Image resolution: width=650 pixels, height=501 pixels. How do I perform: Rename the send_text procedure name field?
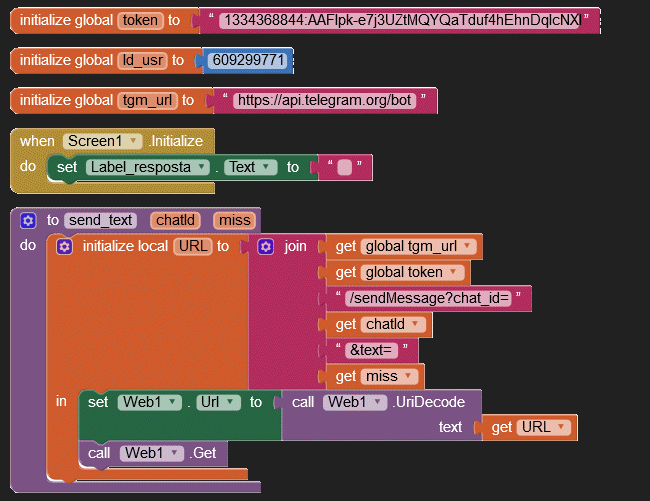pyautogui.click(x=101, y=220)
